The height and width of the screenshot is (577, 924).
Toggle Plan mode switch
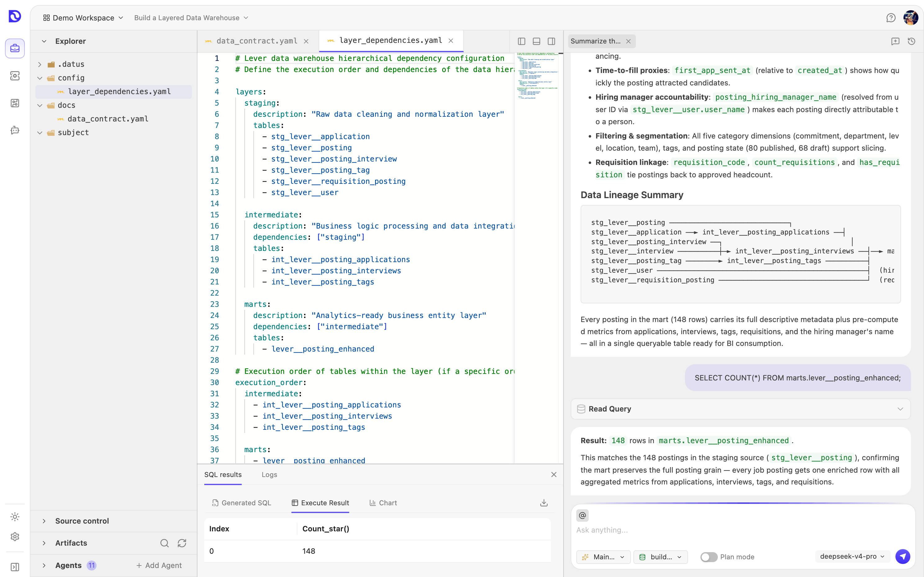point(709,557)
